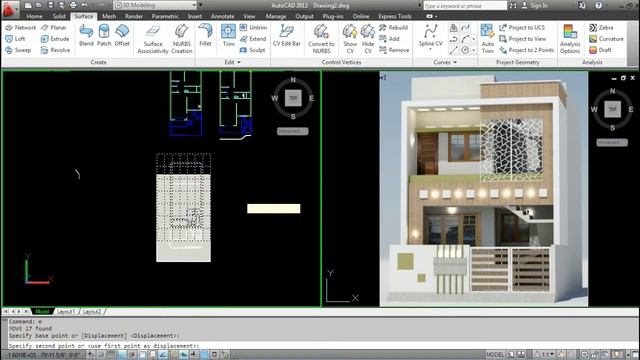Run Convert to NURBS
The height and width of the screenshot is (360, 640).
click(x=321, y=39)
